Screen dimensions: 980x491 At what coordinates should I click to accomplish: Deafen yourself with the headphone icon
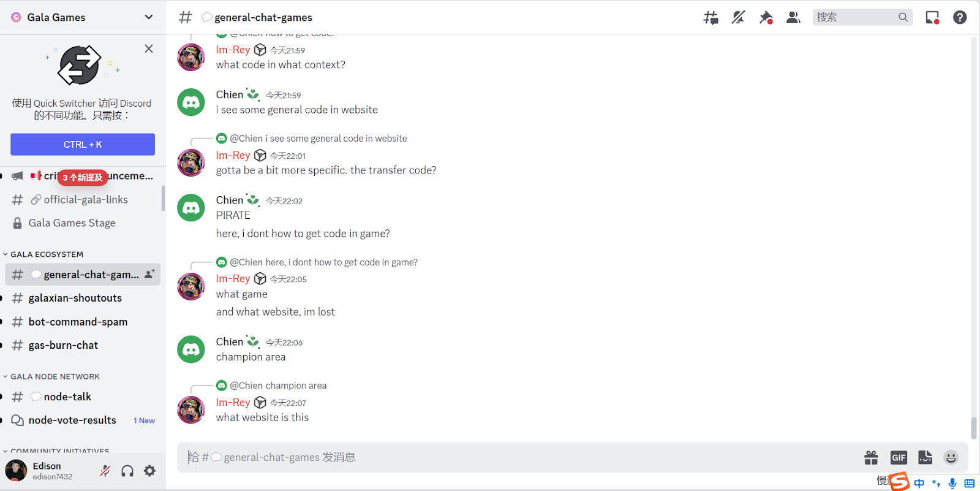coord(127,470)
